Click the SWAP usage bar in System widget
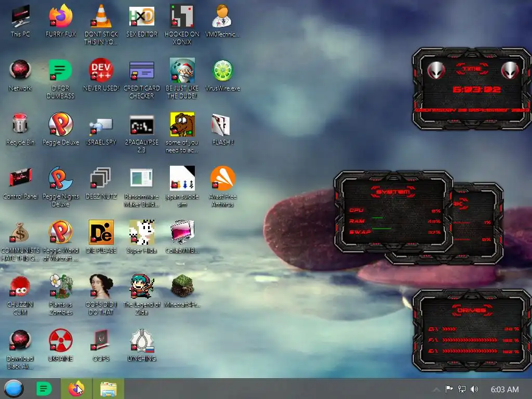 382,229
